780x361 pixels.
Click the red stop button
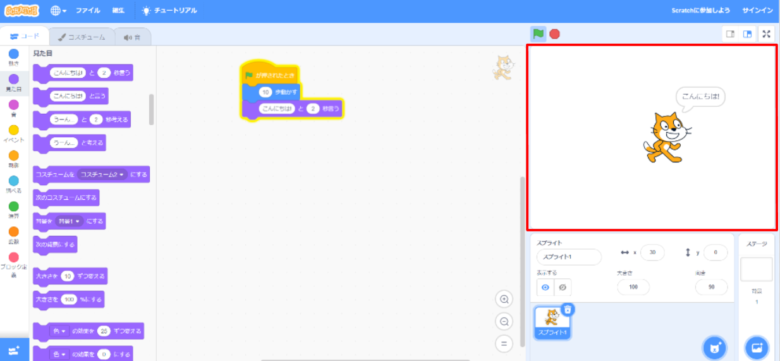(554, 34)
